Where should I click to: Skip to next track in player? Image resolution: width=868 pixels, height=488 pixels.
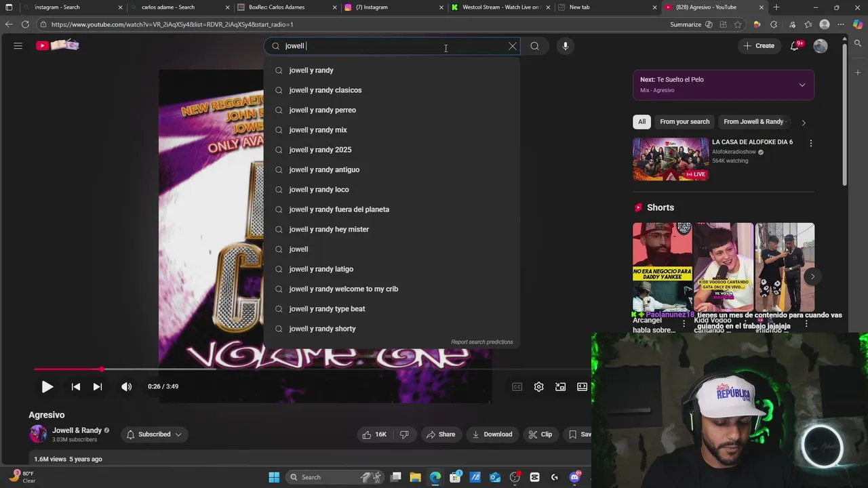point(98,386)
